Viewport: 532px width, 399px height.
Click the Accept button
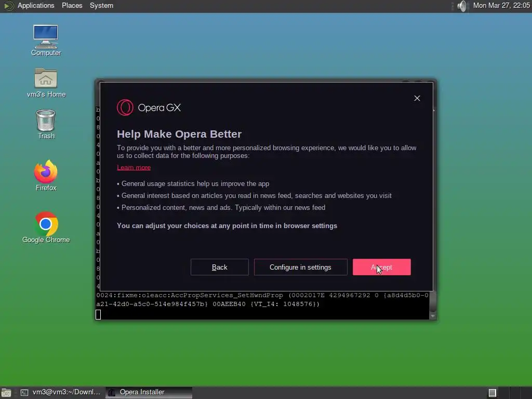click(381, 267)
